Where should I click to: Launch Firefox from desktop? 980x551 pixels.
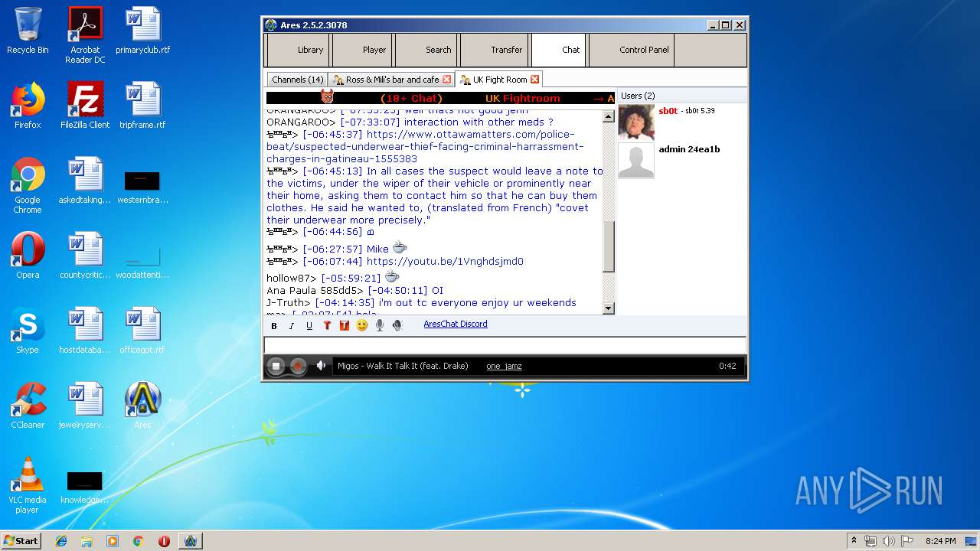tap(28, 106)
